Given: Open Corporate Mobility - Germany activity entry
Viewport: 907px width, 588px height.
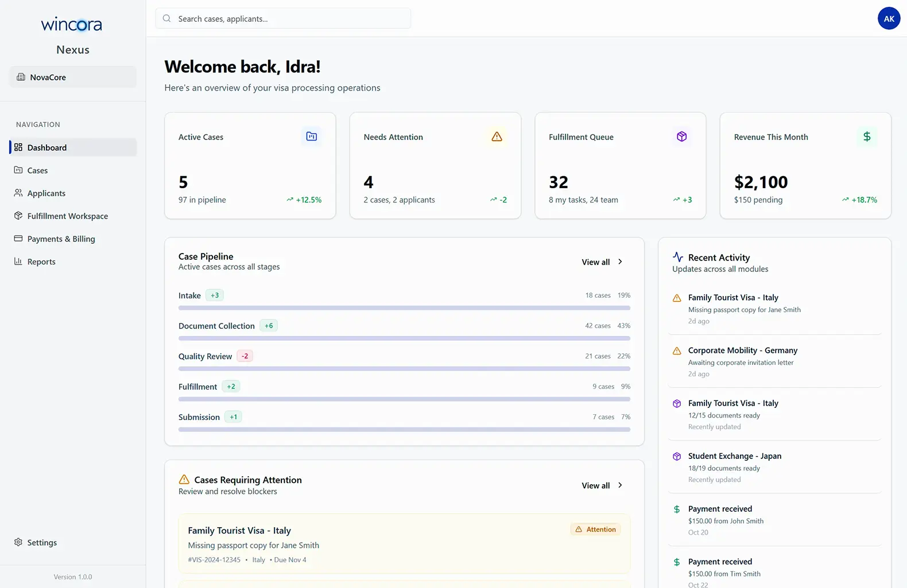Looking at the screenshot, I should (x=742, y=351).
